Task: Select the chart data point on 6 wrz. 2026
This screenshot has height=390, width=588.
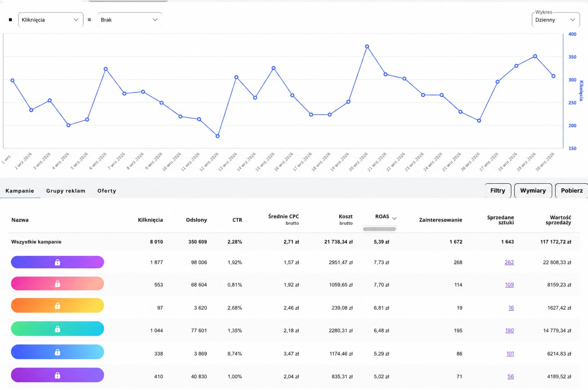Action: click(106, 69)
